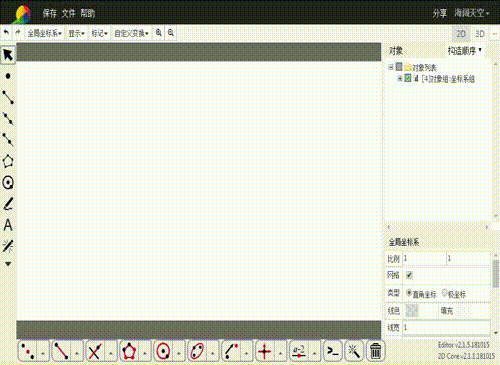Open the command prompt input tool
The width and height of the screenshot is (500, 365).
coord(333,351)
